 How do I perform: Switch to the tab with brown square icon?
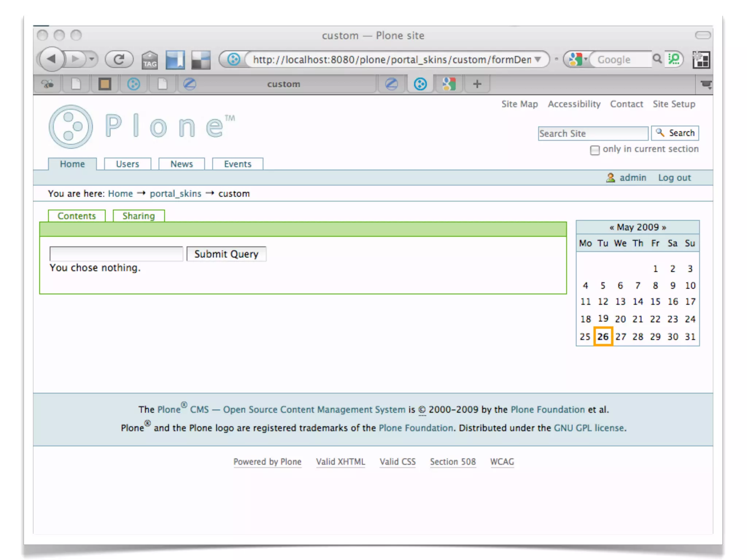(105, 84)
